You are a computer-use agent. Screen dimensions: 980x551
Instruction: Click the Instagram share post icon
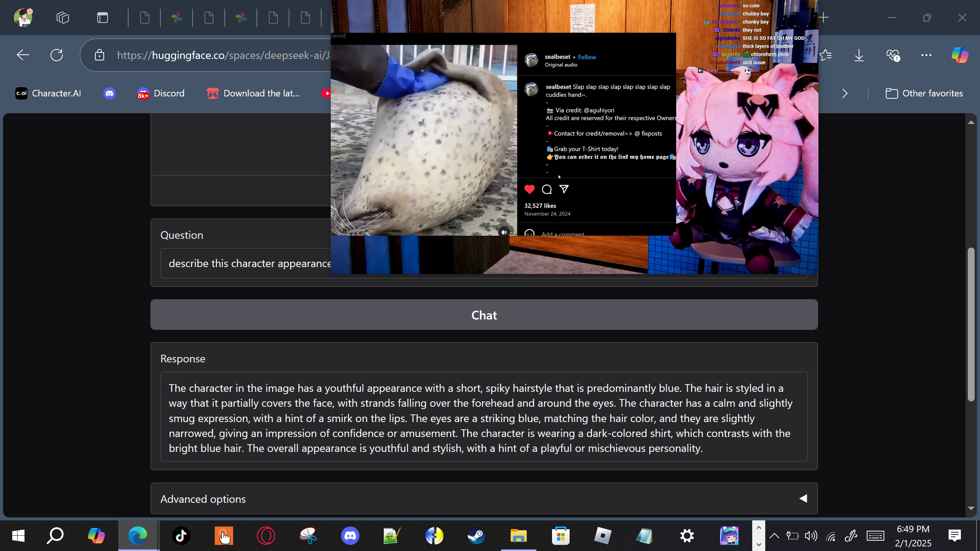pos(564,189)
